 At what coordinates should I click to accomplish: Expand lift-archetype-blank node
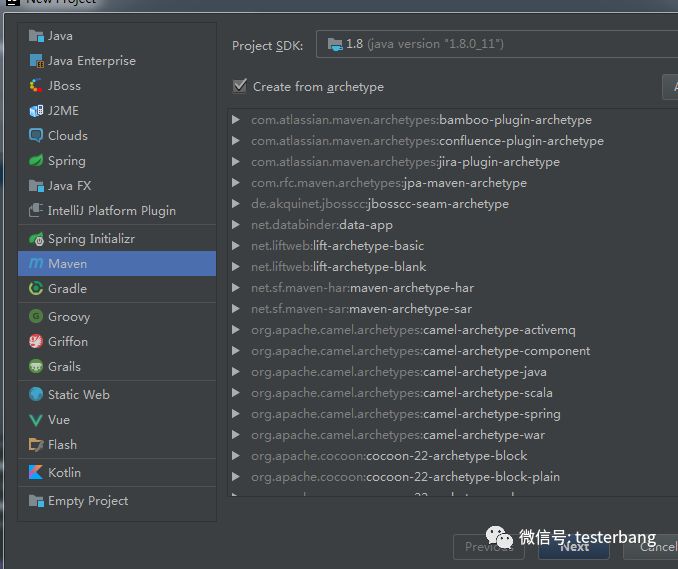[x=236, y=267]
